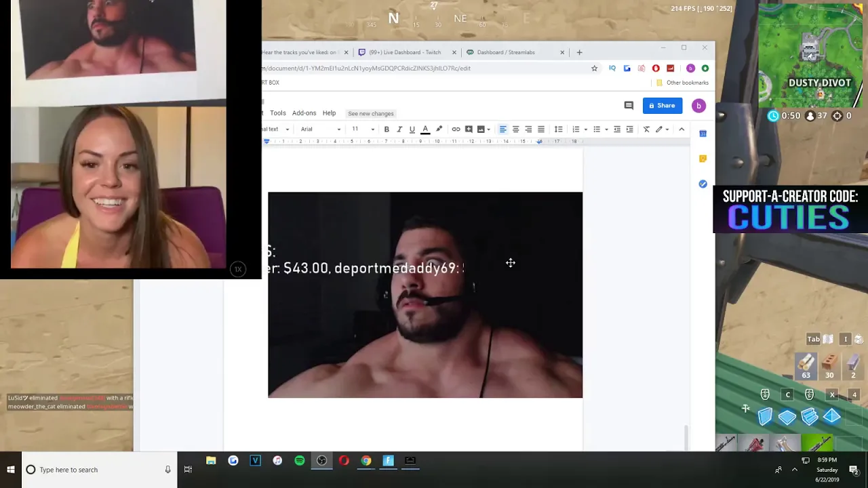Click the See new changes link

click(371, 114)
